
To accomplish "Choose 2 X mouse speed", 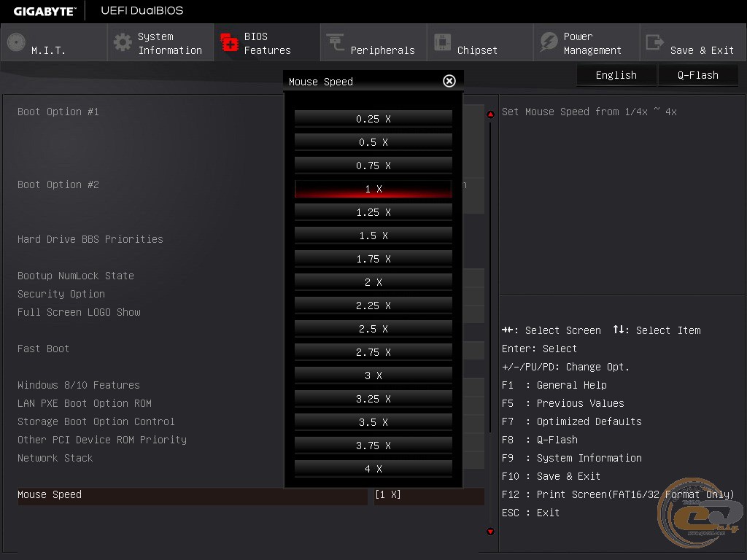I will click(373, 282).
